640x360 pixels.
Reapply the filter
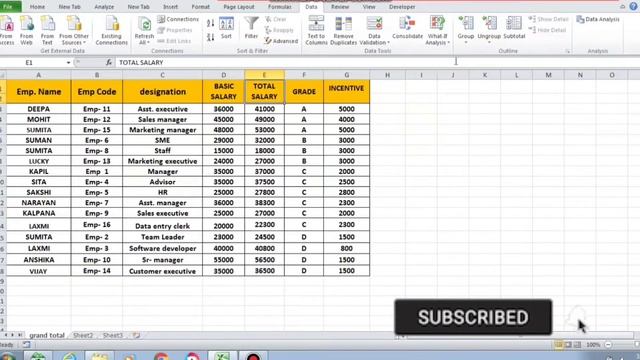coord(279,30)
